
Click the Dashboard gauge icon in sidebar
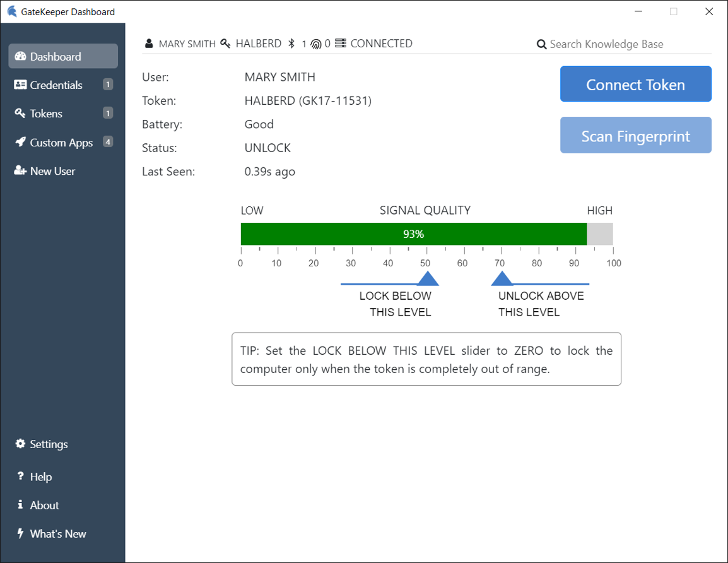point(20,56)
